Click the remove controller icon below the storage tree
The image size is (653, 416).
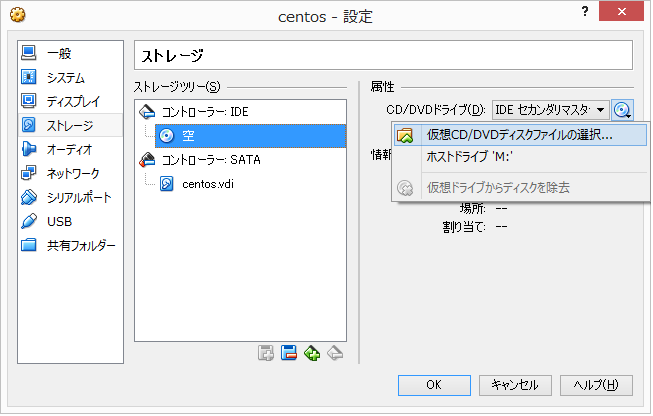click(x=289, y=354)
